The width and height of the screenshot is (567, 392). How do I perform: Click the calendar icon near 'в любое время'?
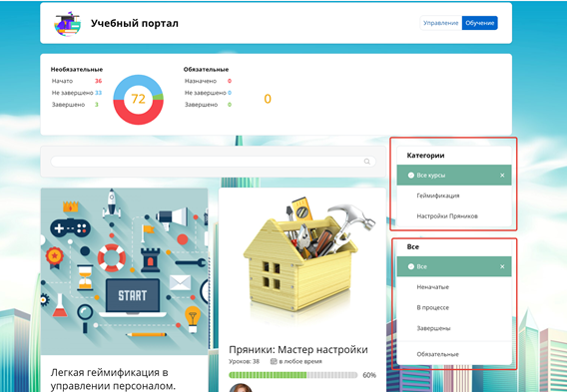pos(274,361)
